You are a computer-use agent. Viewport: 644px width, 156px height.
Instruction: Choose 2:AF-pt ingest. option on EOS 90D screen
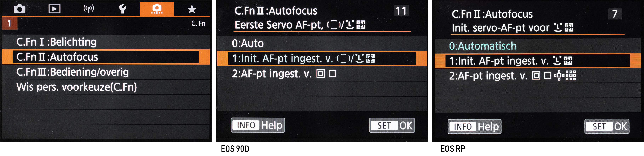(x=284, y=74)
